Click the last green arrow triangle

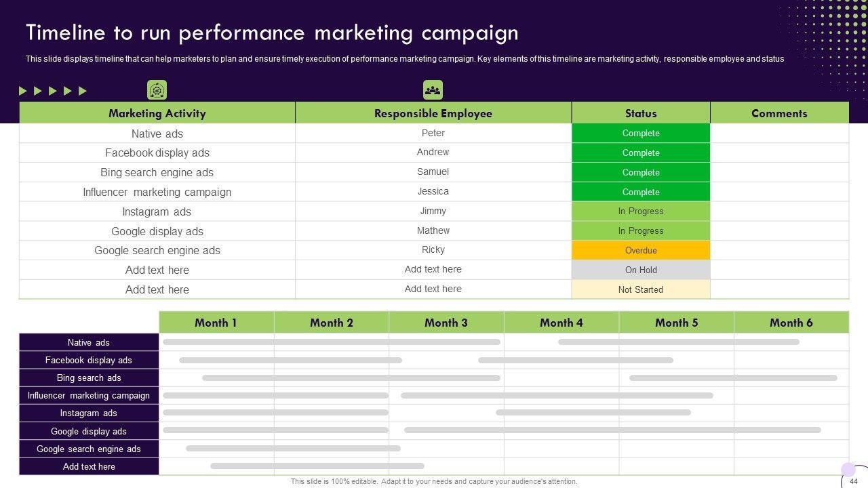click(83, 91)
